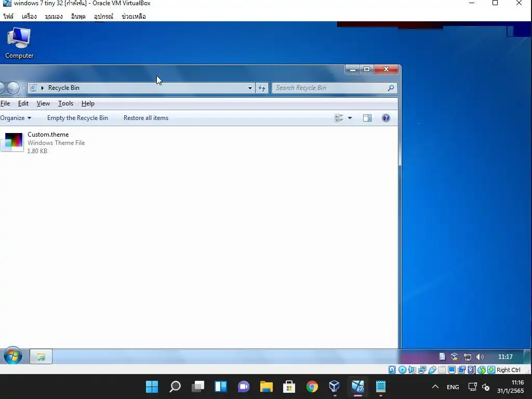Click the VirtualBox network adapters status icon
The image size is (532, 399).
(422, 369)
